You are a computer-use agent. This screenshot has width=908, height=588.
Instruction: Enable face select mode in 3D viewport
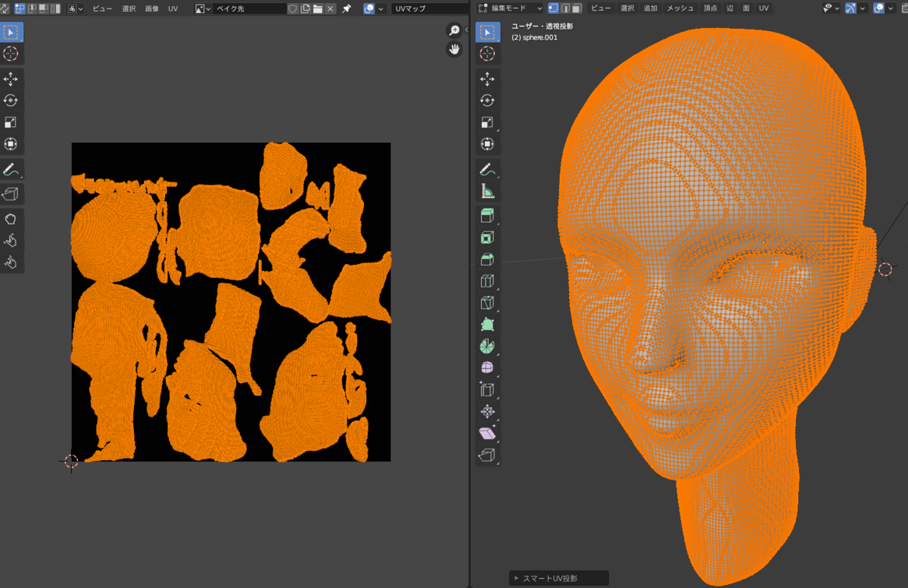[x=577, y=8]
